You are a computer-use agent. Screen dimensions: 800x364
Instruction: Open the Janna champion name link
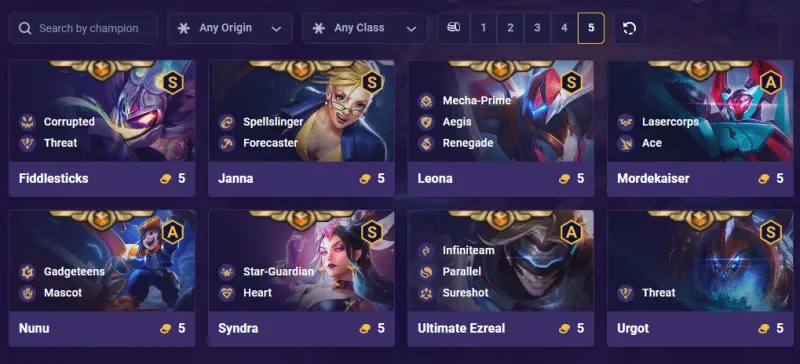tap(236, 178)
